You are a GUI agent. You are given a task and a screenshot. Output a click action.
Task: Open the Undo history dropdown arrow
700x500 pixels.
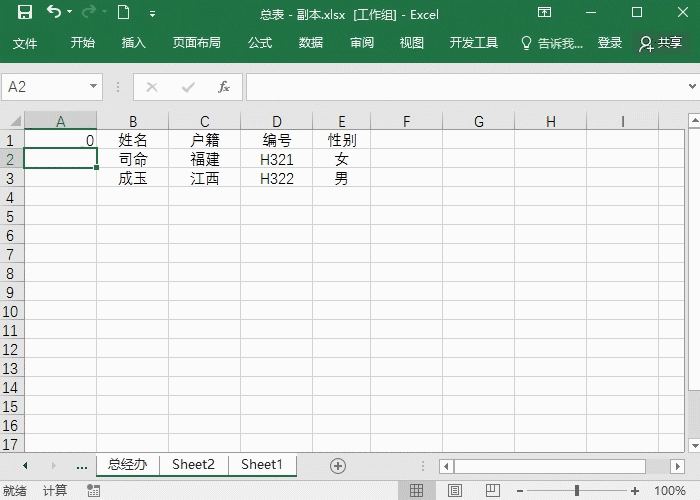[x=70, y=12]
